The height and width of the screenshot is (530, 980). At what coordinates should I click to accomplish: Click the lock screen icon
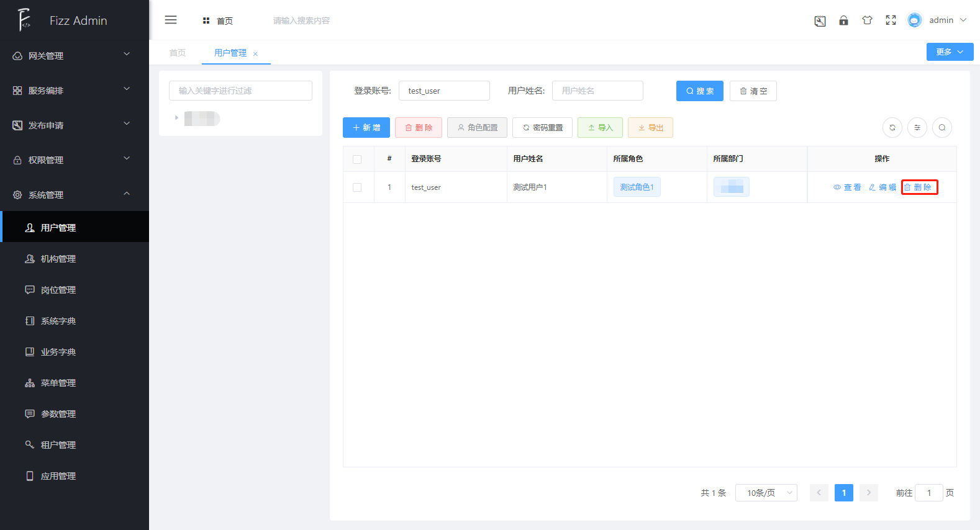click(x=843, y=20)
